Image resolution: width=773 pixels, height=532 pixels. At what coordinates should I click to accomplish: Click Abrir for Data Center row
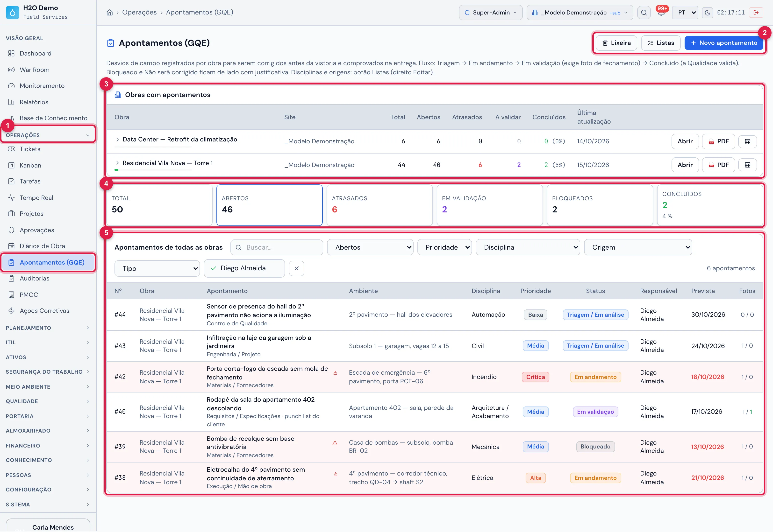coord(685,141)
